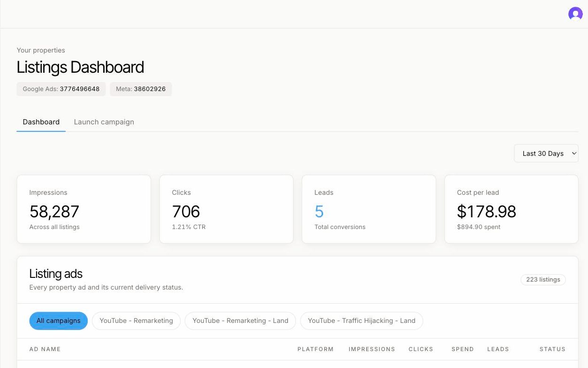This screenshot has height=368, width=588.
Task: Click the $894.90 spent text
Action: pos(479,227)
